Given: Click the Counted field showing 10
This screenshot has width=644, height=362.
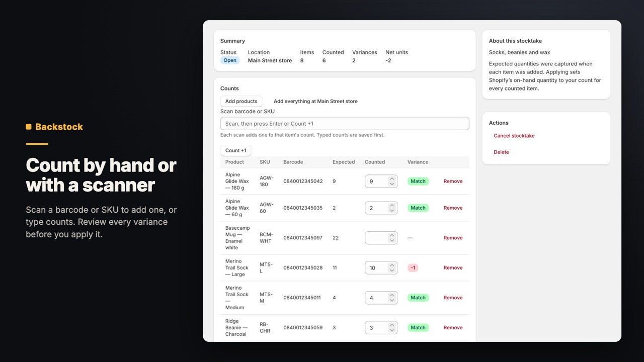Looking at the screenshot, I should 381,268.
